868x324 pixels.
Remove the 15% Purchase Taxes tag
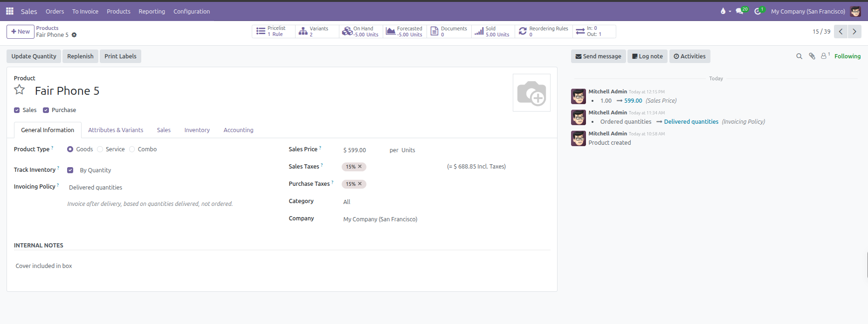(x=360, y=184)
